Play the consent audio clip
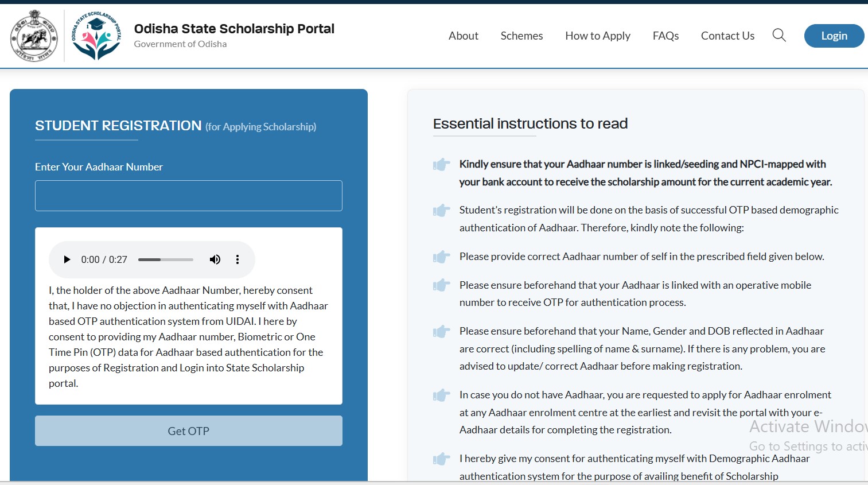Viewport: 868px width, 485px height. [x=67, y=259]
